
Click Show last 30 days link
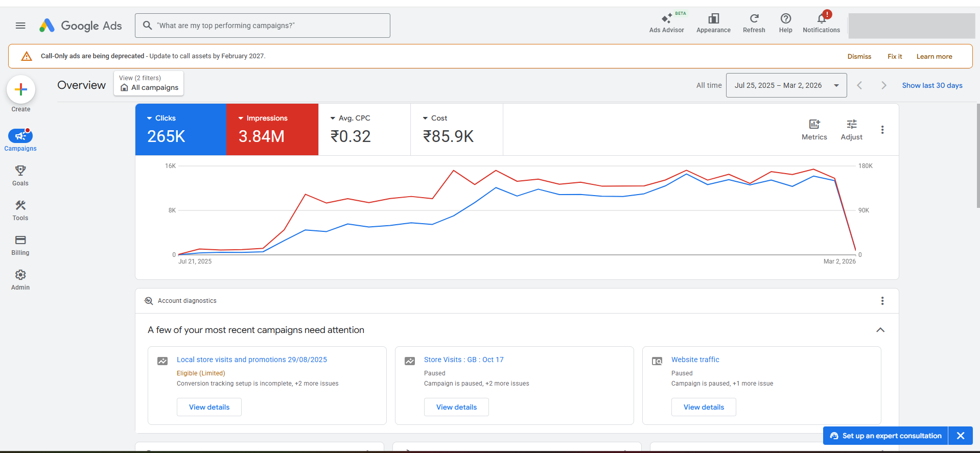point(932,85)
